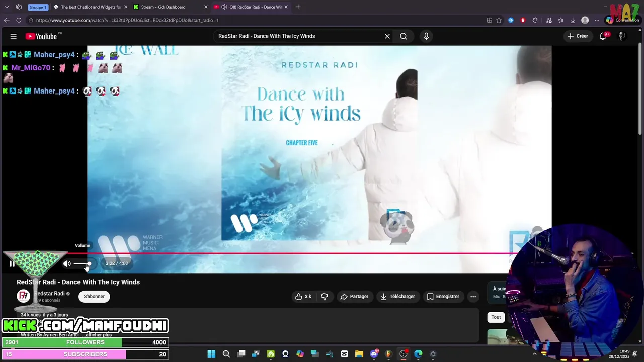Adjust the video volume slider
The image size is (644, 362).
pos(83,263)
